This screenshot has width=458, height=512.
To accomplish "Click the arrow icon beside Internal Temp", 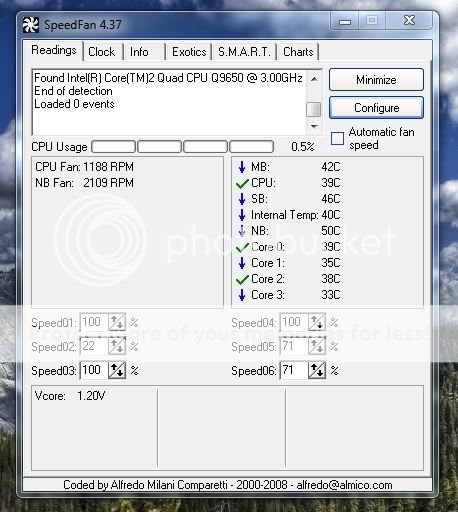I will click(x=242, y=215).
